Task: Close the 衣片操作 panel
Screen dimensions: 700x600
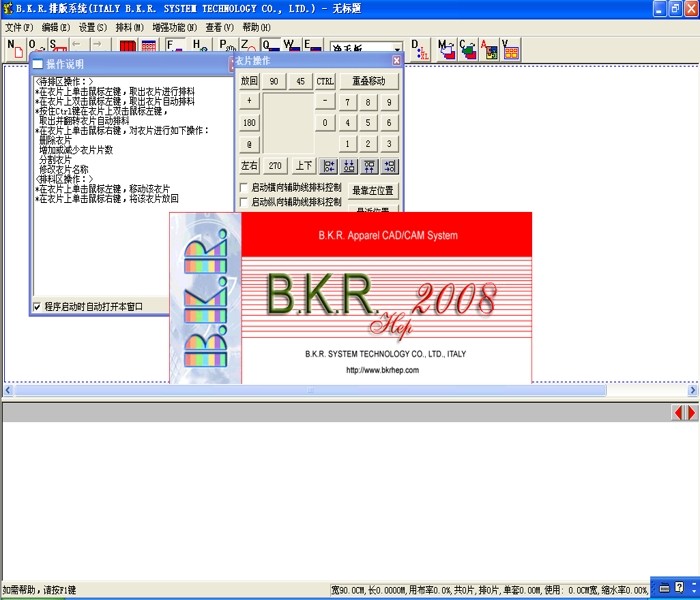Action: point(396,61)
